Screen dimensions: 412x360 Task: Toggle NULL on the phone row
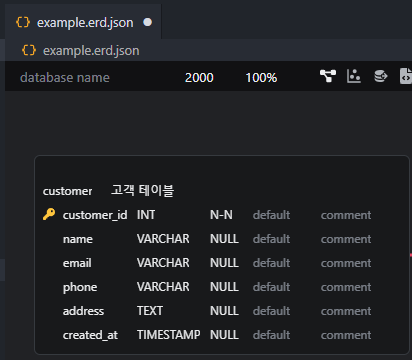[x=224, y=287]
